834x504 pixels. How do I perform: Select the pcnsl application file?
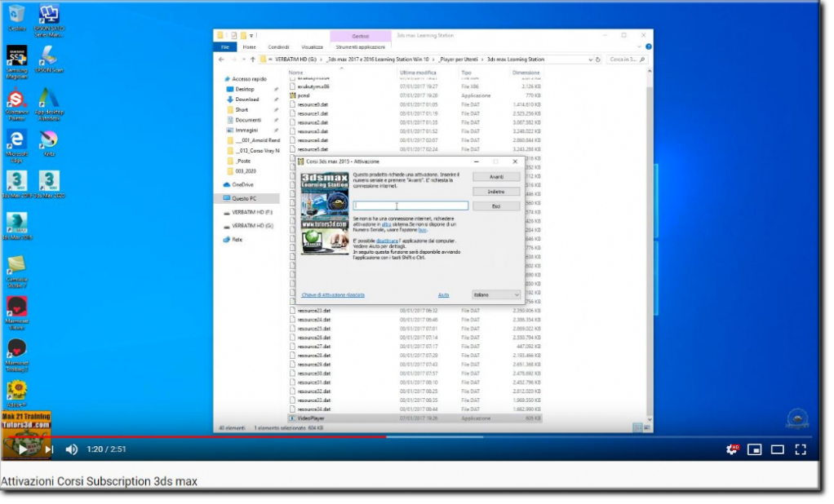[304, 95]
